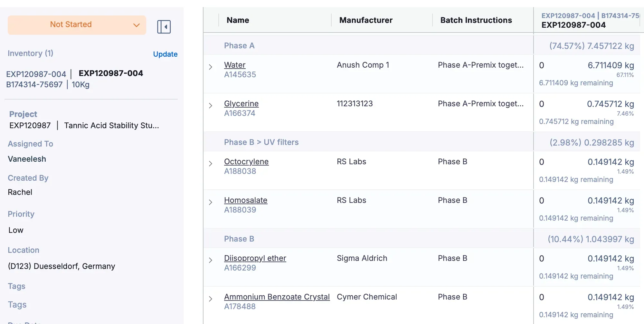The width and height of the screenshot is (644, 324).
Task: Open the Not Started status dropdown
Action: (77, 25)
